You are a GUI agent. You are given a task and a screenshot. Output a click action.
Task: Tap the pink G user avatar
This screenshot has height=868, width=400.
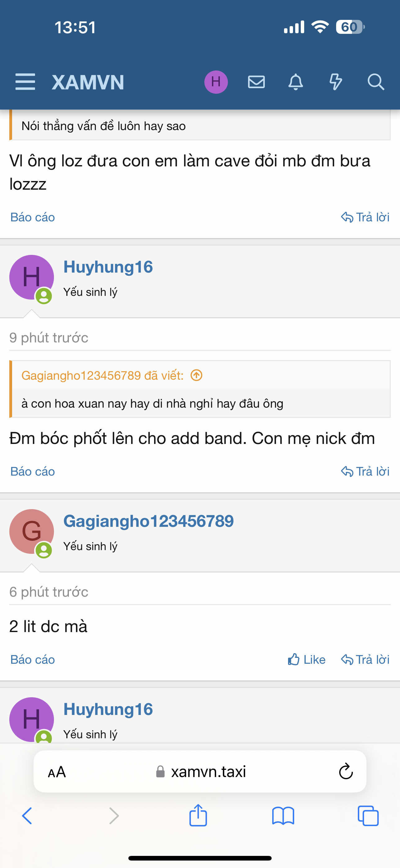pos(32,531)
